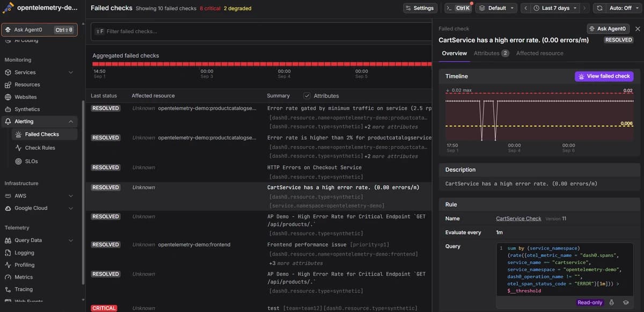
Task: Open Resources in the sidebar
Action: (27, 85)
